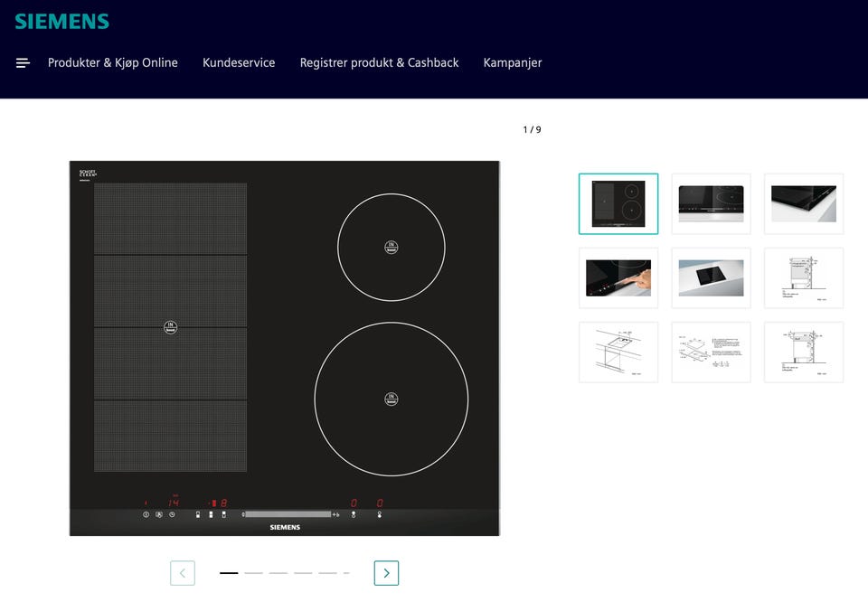Screen dimensions: 868x611
Task: View thumbnail of hob in white countertop
Action: click(x=711, y=277)
